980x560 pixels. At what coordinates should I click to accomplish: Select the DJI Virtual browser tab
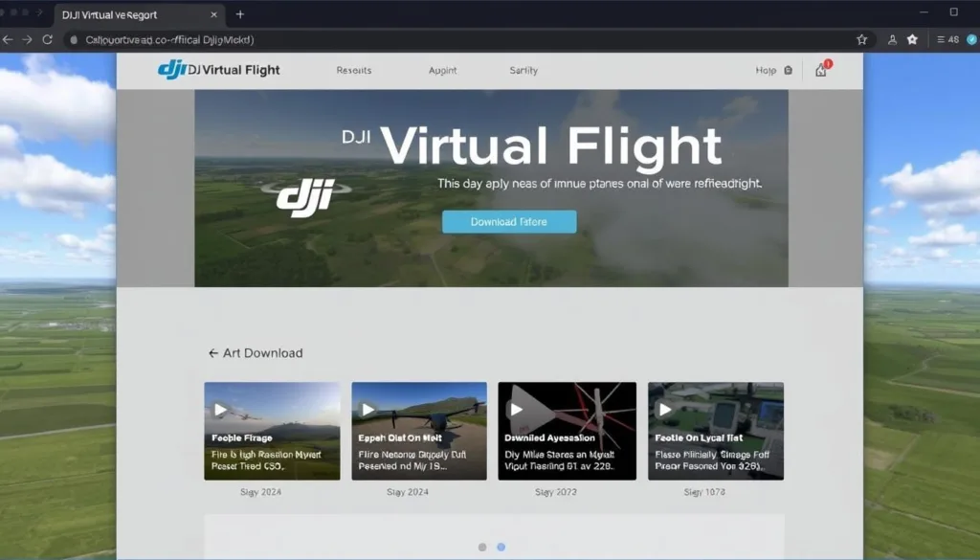click(139, 15)
